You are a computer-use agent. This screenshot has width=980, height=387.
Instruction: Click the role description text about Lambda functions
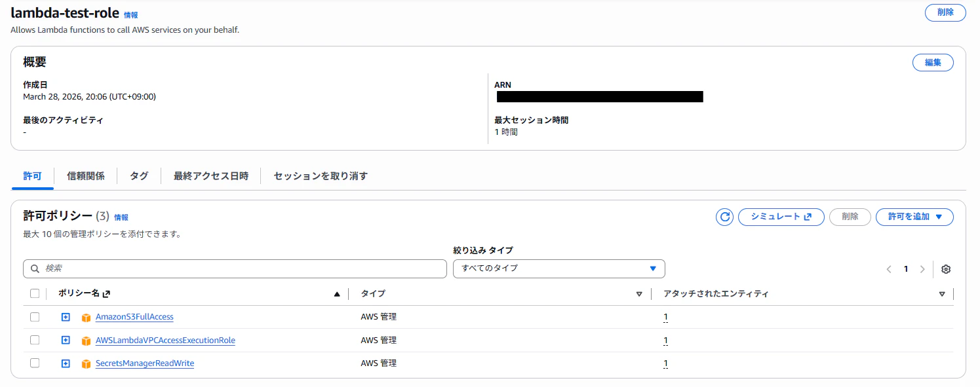point(125,30)
